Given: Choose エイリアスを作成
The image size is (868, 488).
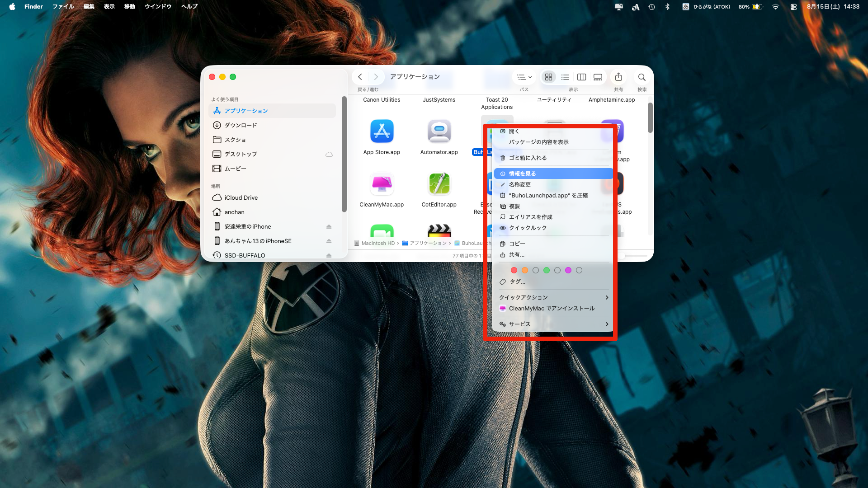Looking at the screenshot, I should pyautogui.click(x=554, y=217).
